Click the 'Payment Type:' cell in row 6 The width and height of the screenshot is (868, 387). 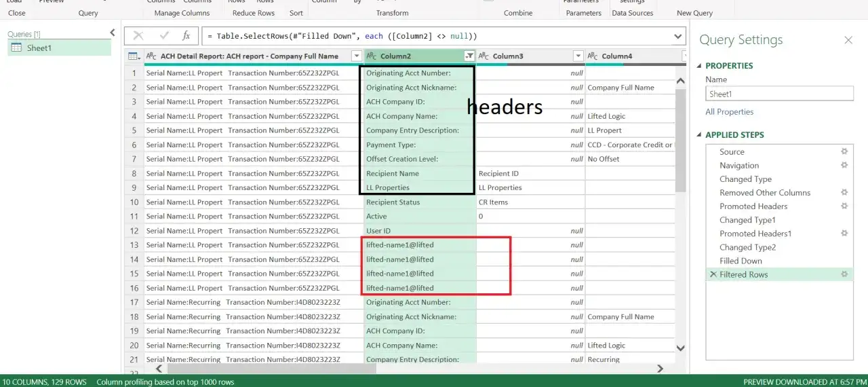click(x=420, y=145)
